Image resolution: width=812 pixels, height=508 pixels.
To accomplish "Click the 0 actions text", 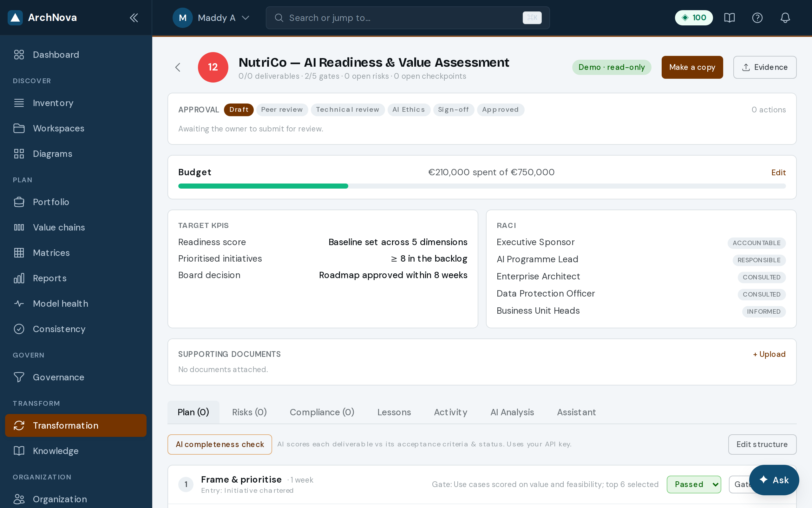I will click(768, 110).
